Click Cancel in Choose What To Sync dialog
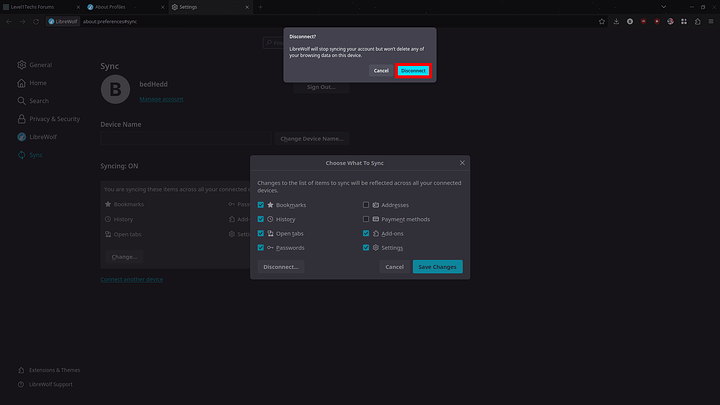The height and width of the screenshot is (405, 720). (394, 267)
